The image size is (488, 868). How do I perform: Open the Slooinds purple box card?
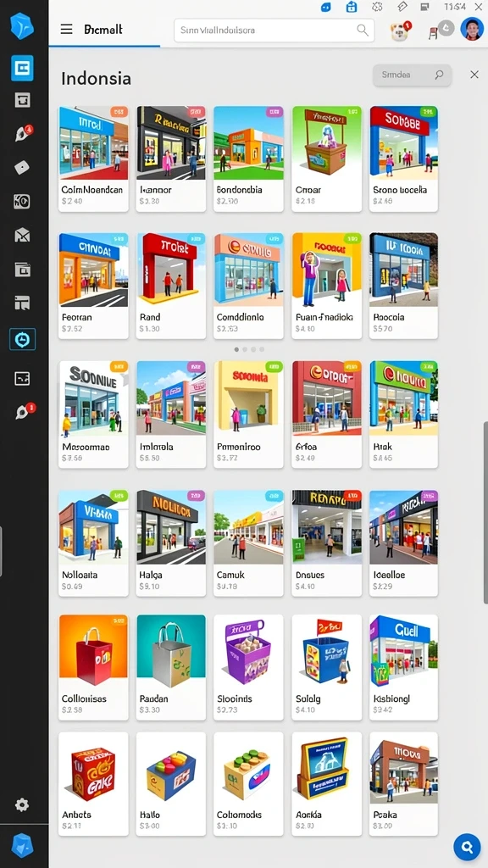[248, 667]
